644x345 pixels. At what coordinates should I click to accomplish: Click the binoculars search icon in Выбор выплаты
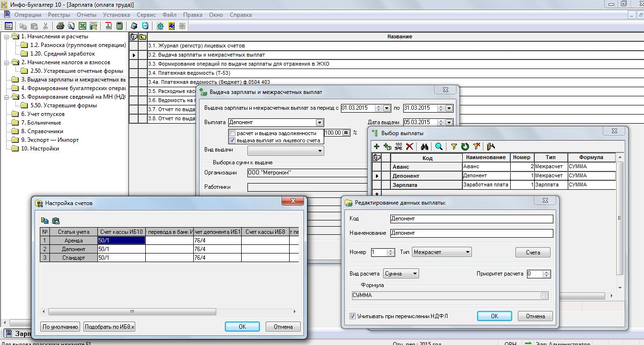click(x=424, y=147)
